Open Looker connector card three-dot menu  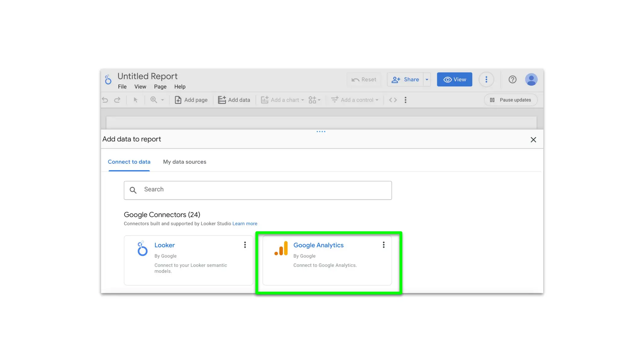point(245,245)
